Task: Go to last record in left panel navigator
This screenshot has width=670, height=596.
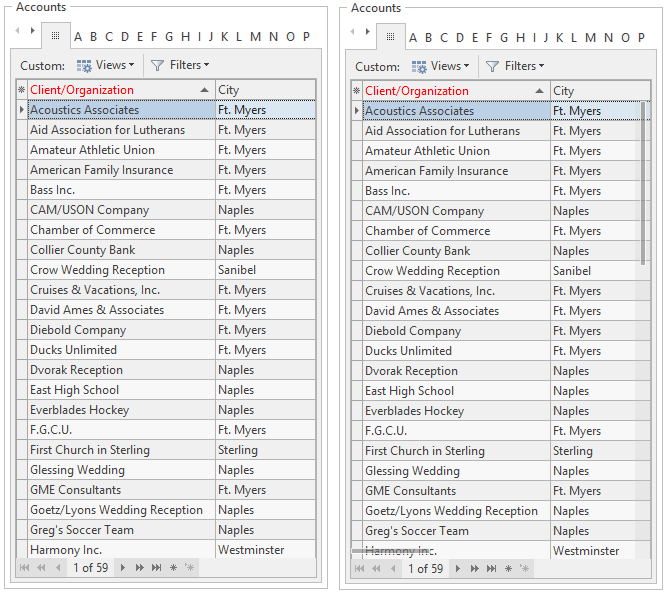Action: 156,568
